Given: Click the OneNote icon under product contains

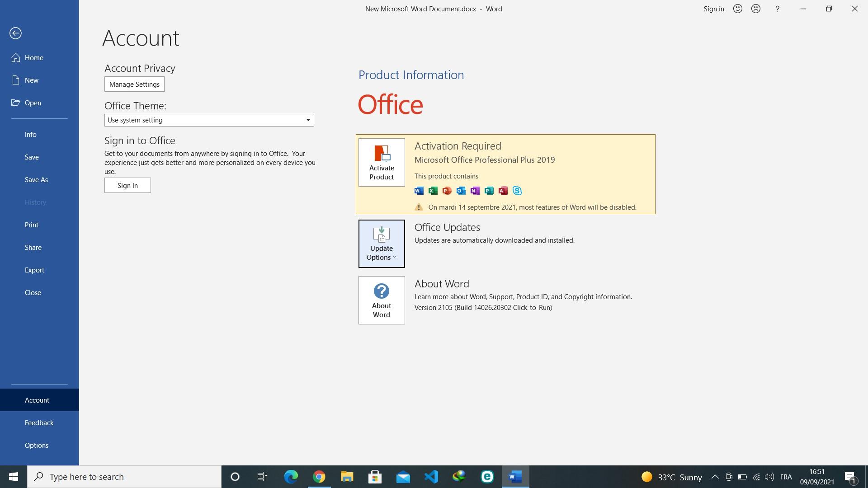Looking at the screenshot, I should tap(475, 191).
